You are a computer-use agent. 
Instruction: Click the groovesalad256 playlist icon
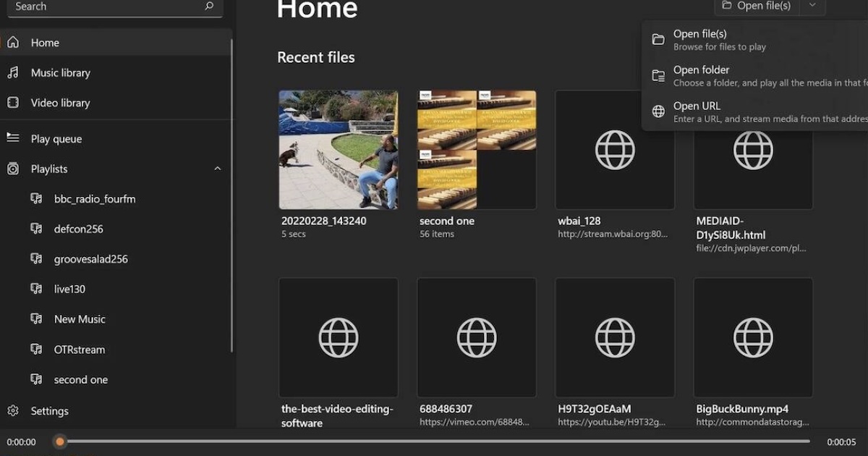pos(36,259)
